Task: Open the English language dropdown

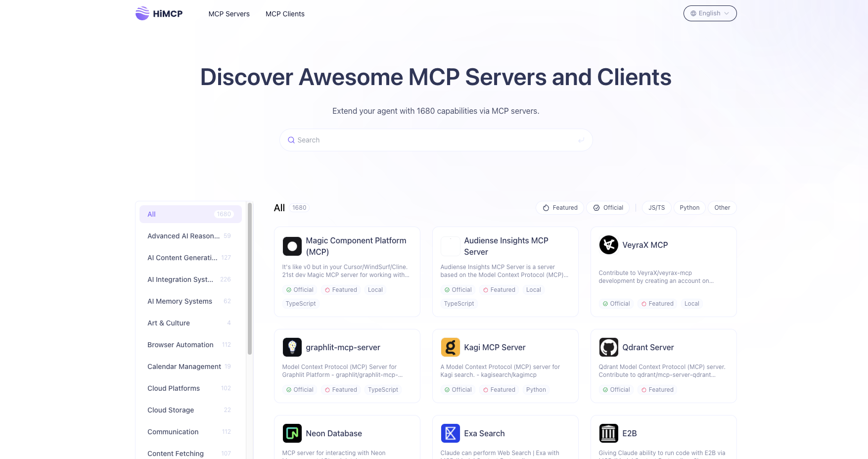Action: coord(710,13)
